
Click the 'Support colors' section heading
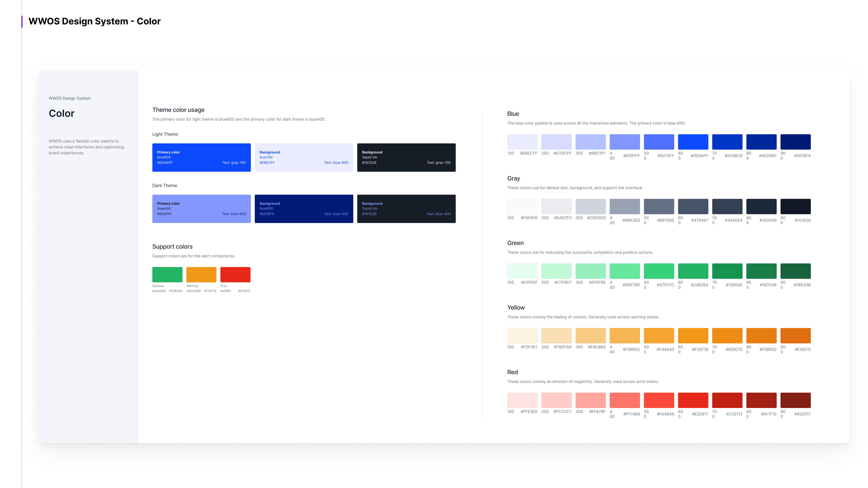[172, 246]
